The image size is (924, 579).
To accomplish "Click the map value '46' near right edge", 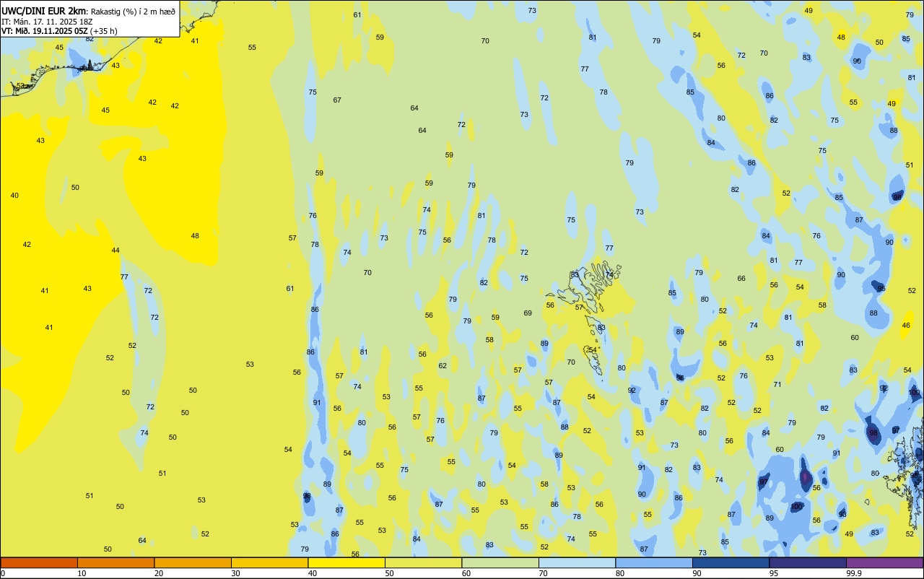I will (x=906, y=325).
